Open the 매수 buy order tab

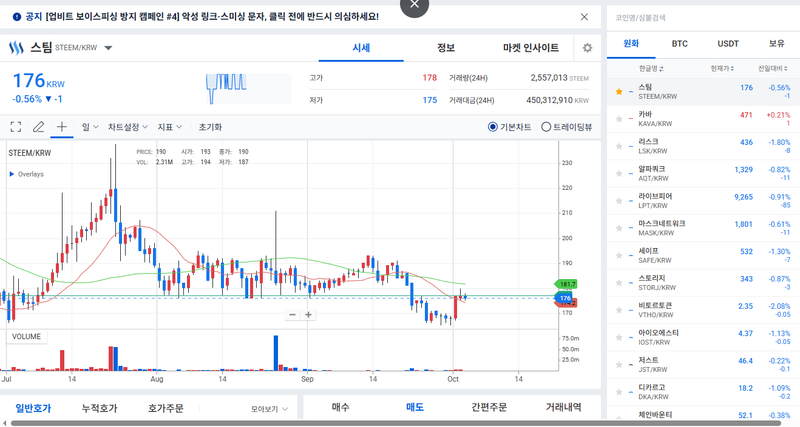click(x=341, y=407)
